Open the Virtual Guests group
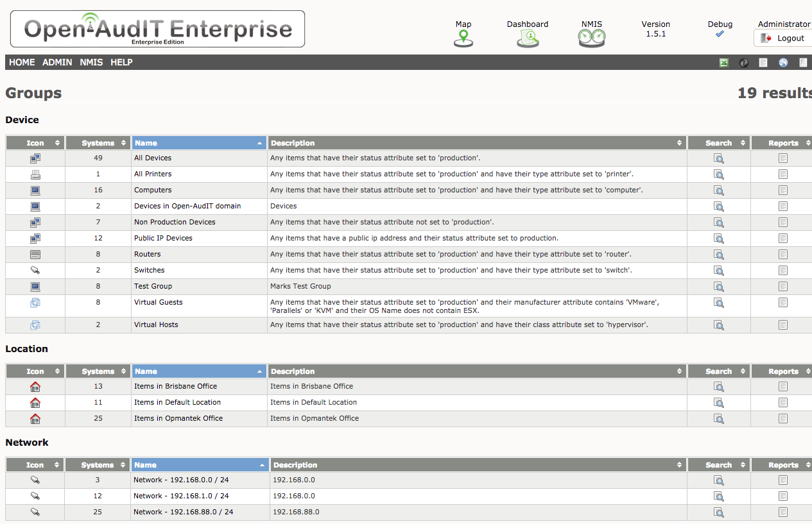Image resolution: width=812 pixels, height=524 pixels. [x=158, y=302]
